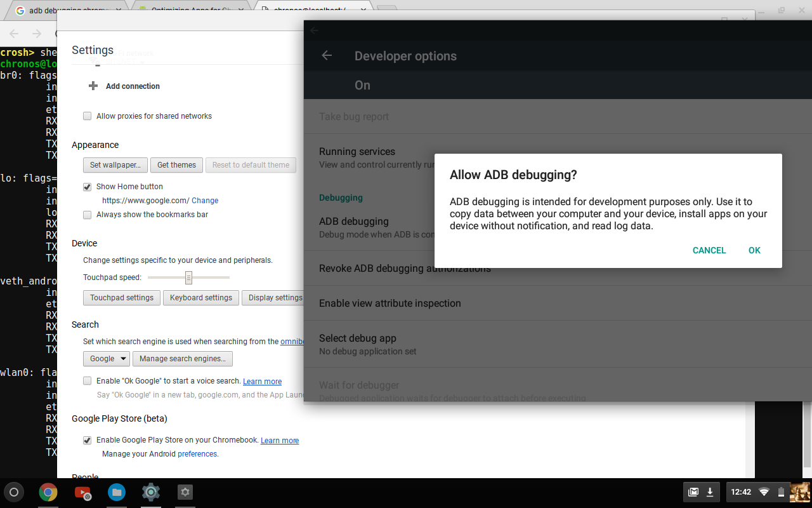Uncheck the Show Home button checkbox
812x508 pixels.
88,187
